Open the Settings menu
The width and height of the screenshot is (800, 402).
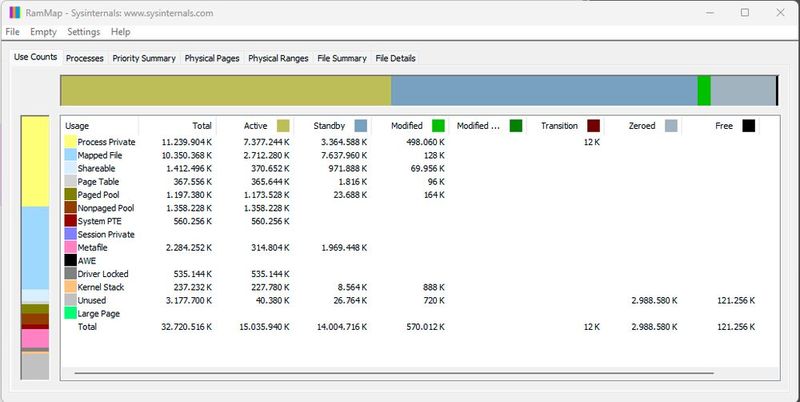[84, 32]
